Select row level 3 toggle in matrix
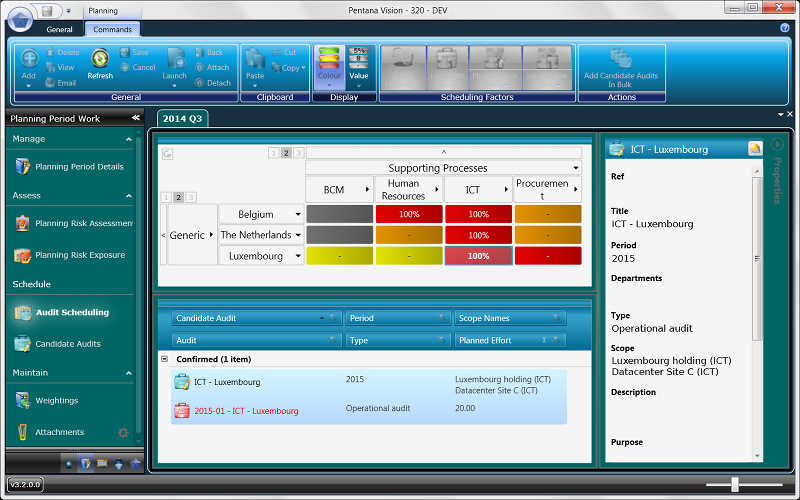The height and width of the screenshot is (500, 800). click(x=191, y=197)
